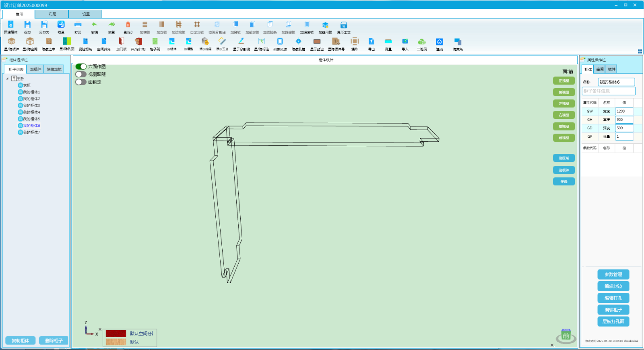Viewport: 644px width, 350px height.
Task: Click the 新建柜体 (new cabinet) icon
Action: pyautogui.click(x=11, y=25)
